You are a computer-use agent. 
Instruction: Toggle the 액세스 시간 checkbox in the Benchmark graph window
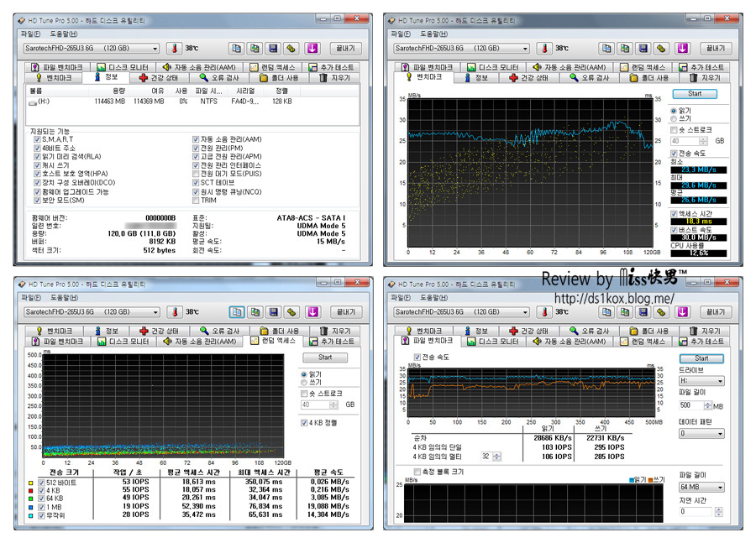coord(674,214)
